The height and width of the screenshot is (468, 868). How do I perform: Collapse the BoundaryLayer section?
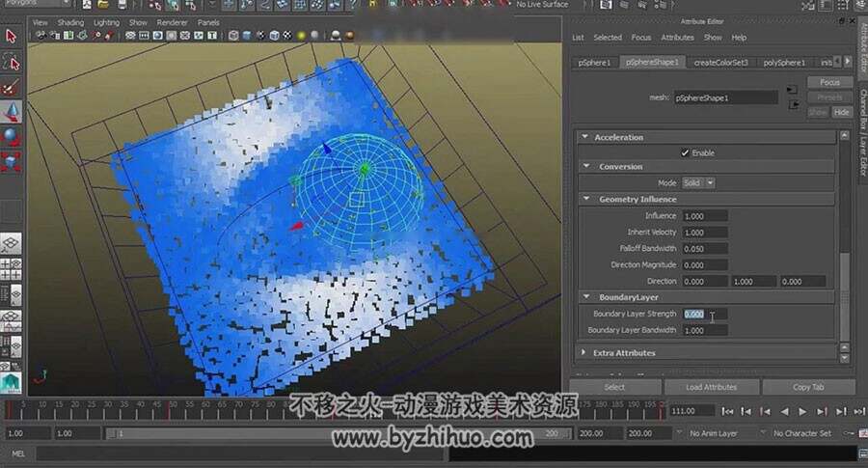(586, 297)
